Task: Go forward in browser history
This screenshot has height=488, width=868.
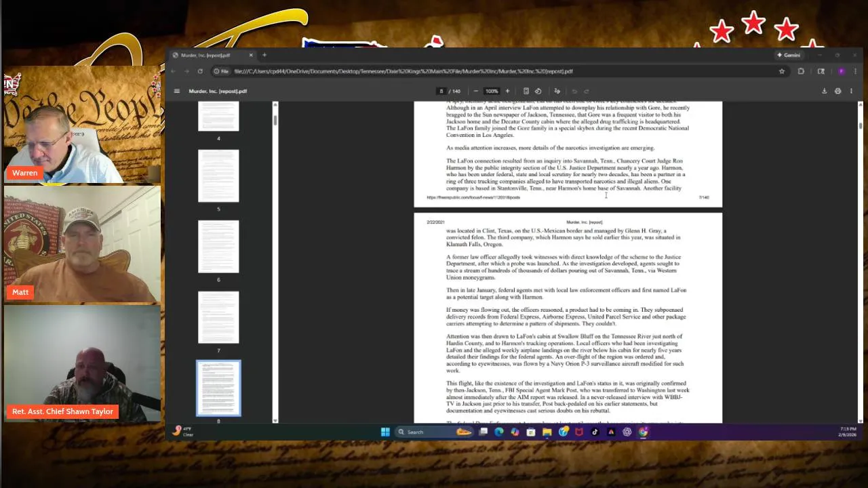Action: (x=186, y=71)
